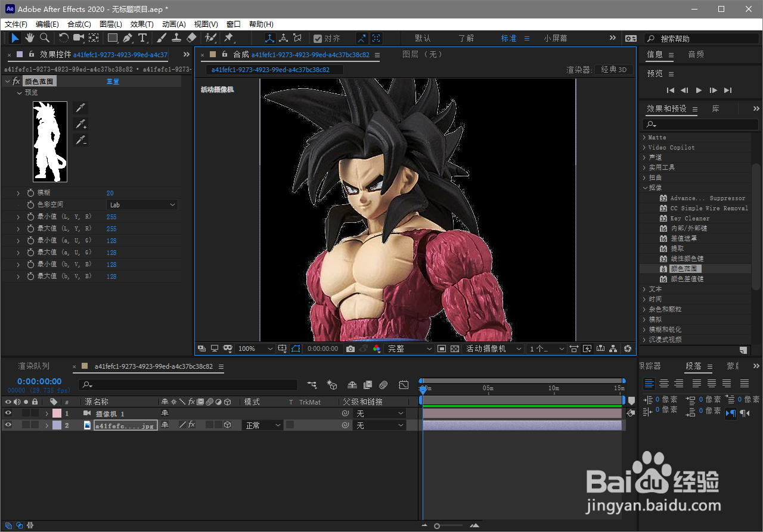Image resolution: width=763 pixels, height=532 pixels.
Task: Toggle 模糊 stopwatch keyframing
Action: (x=31, y=193)
